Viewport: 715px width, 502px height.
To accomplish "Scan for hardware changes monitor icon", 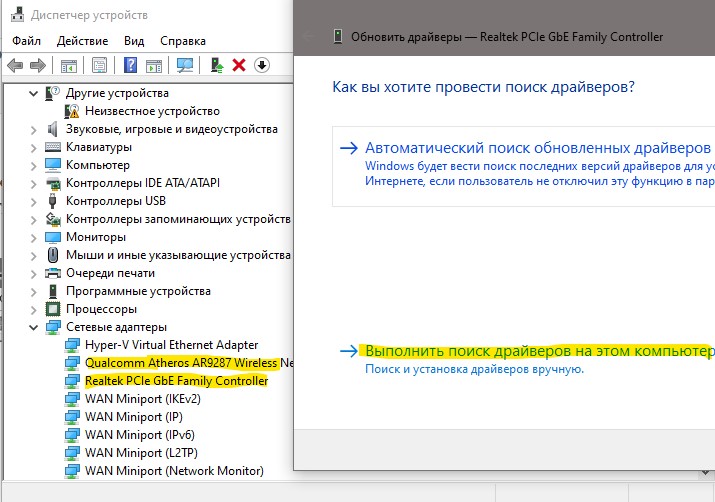I will coord(185,66).
